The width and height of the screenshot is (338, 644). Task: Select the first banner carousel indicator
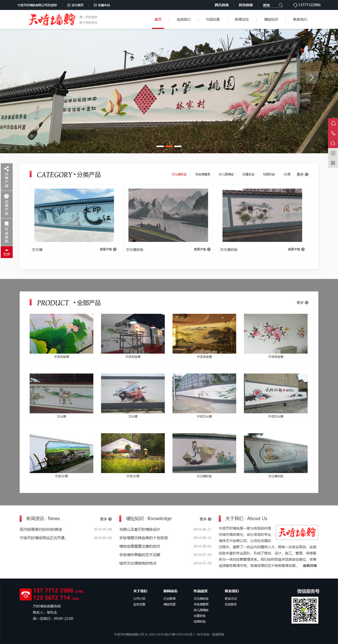pyautogui.click(x=160, y=146)
